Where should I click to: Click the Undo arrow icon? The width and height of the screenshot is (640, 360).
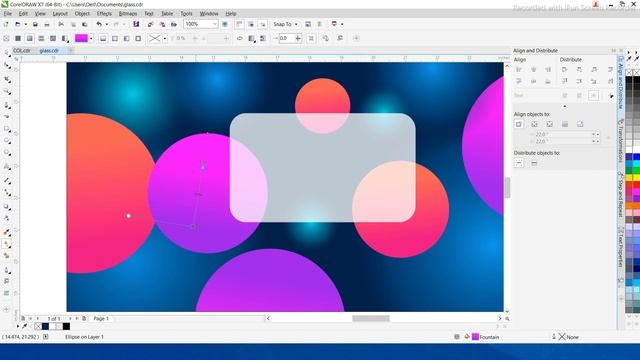click(x=99, y=24)
